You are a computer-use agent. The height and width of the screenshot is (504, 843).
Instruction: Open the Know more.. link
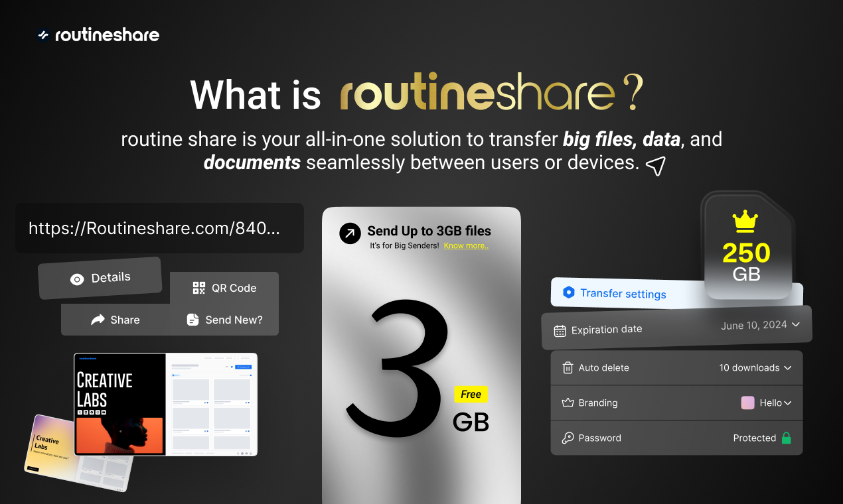[x=466, y=245]
